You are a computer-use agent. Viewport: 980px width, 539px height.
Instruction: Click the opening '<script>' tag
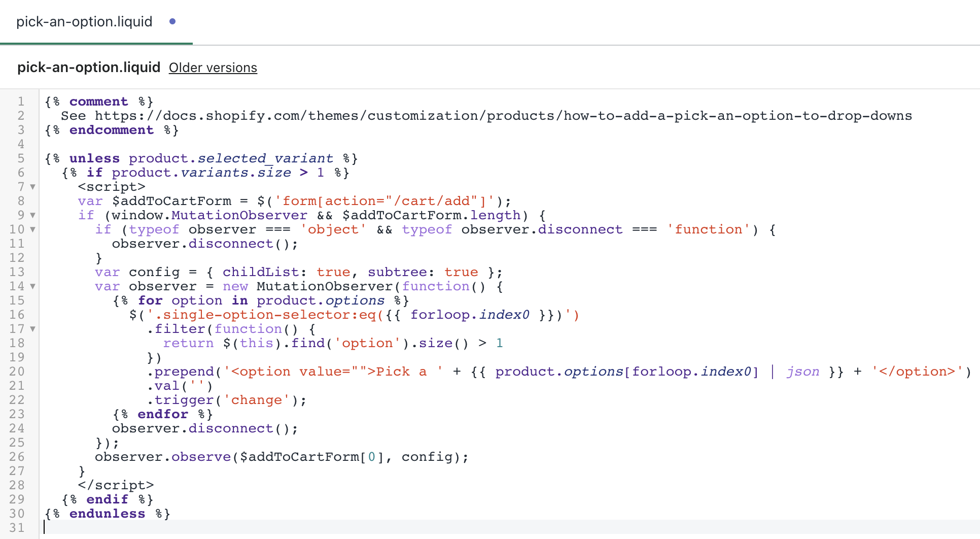coord(112,187)
